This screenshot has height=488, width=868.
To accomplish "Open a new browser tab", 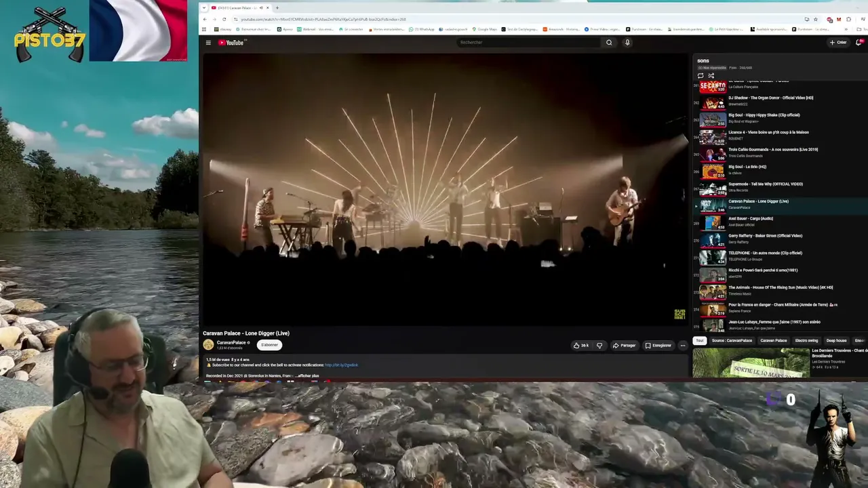I will (277, 7).
